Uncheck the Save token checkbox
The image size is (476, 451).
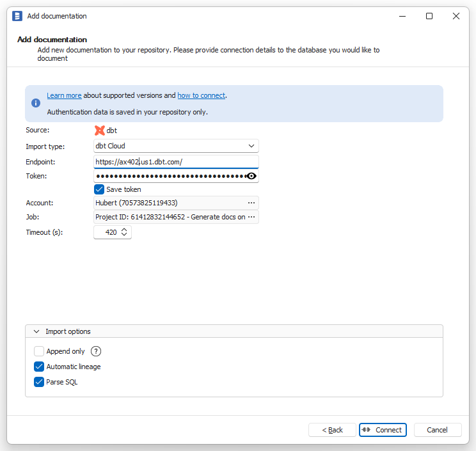(99, 189)
